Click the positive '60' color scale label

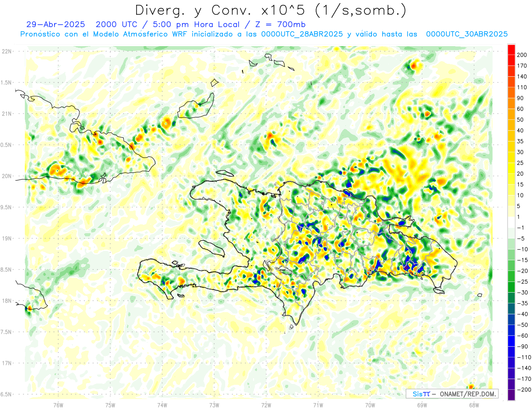[x=520, y=109]
